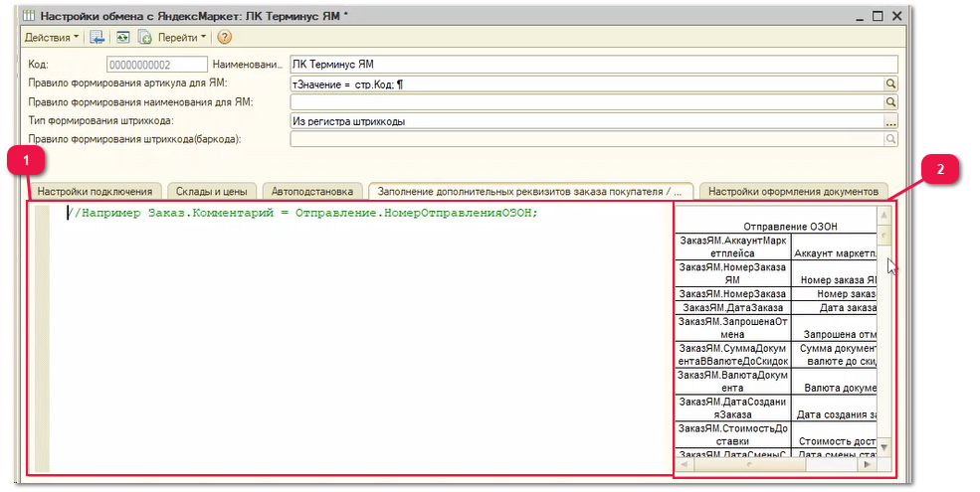Close the Настройки обмена window
Image resolution: width=980 pixels, height=492 pixels.
[x=896, y=16]
